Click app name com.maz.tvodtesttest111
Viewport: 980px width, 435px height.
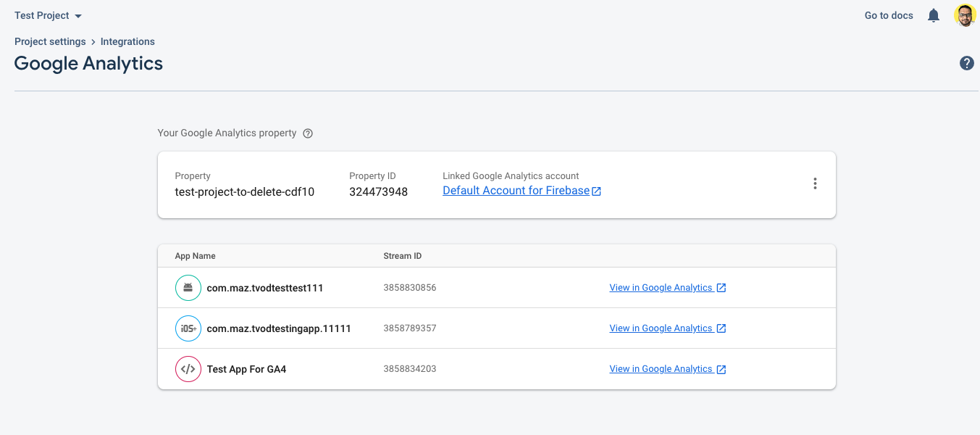pos(265,288)
